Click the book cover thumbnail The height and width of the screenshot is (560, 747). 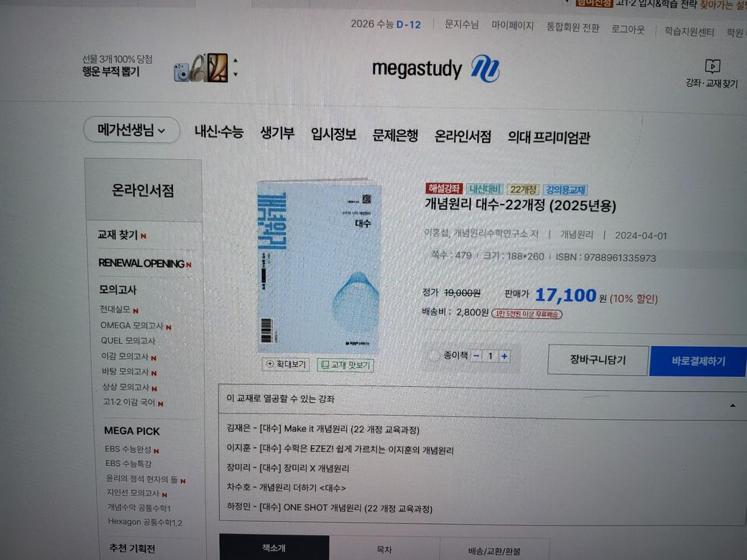(x=319, y=267)
